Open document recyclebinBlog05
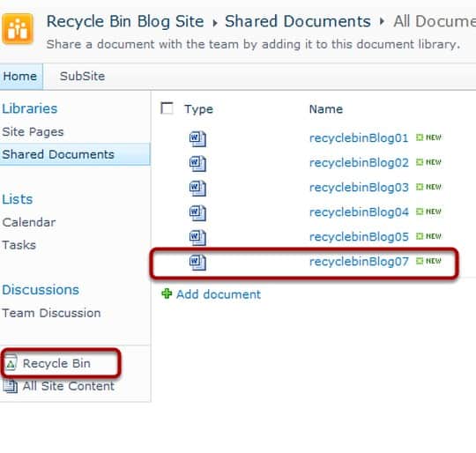 point(359,237)
